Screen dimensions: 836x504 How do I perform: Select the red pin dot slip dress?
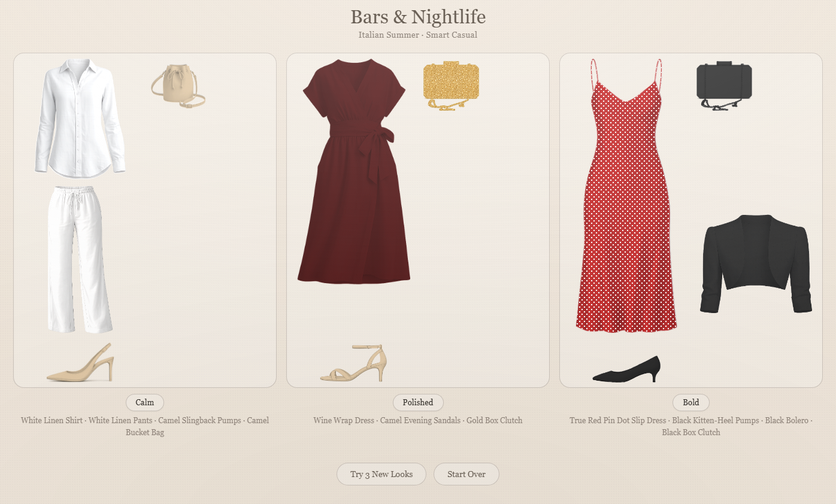[626, 195]
